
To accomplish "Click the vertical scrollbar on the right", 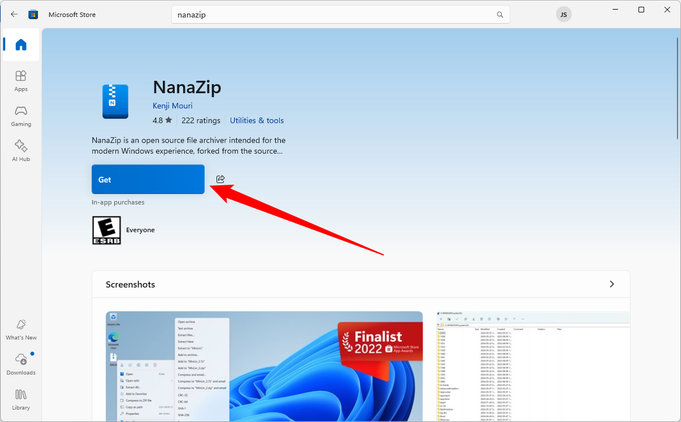I will [678, 88].
